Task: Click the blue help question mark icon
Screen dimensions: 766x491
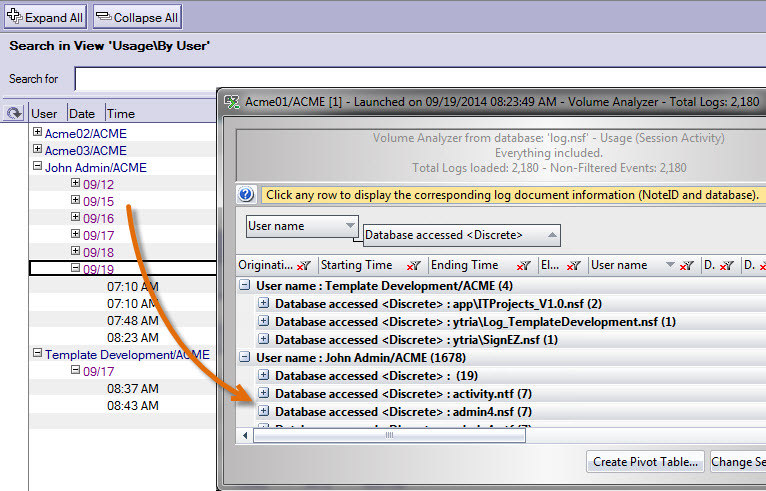Action: pyautogui.click(x=246, y=194)
